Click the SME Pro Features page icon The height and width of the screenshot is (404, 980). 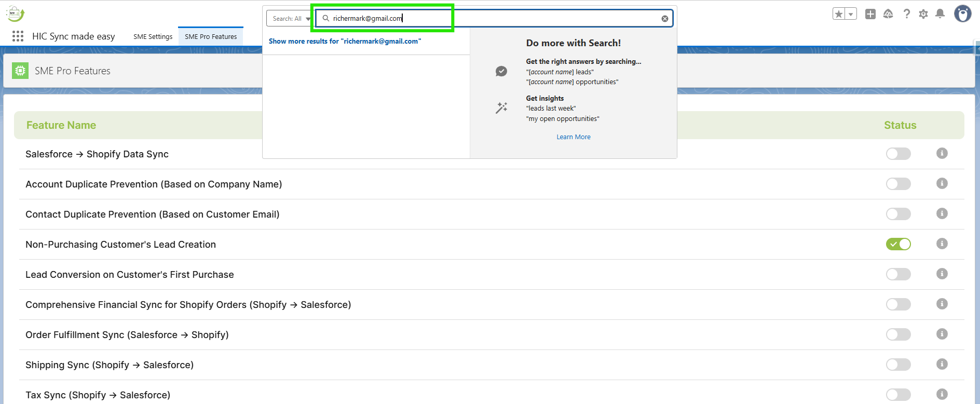[x=20, y=71]
